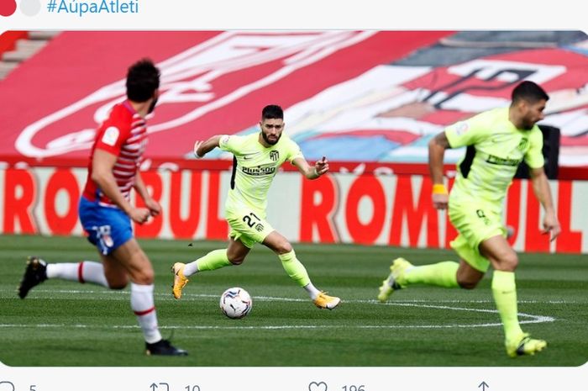Click the retweet arrows icon
The height and width of the screenshot is (391, 588).
159,388
